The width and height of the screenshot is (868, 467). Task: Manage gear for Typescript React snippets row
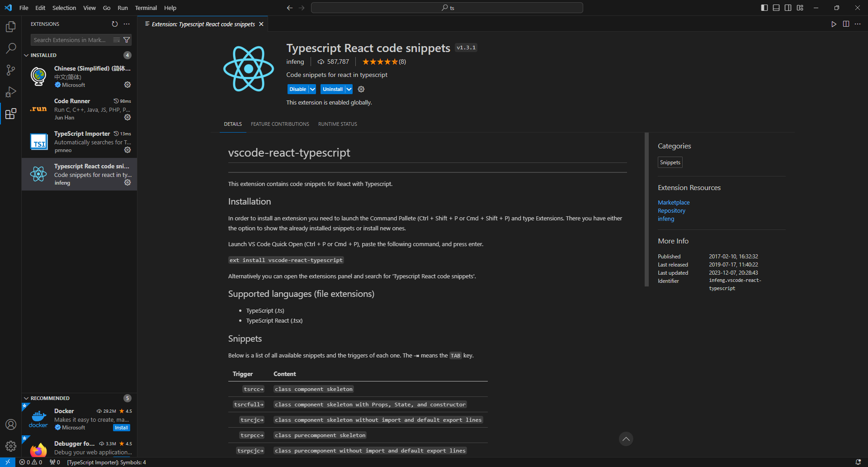[127, 182]
